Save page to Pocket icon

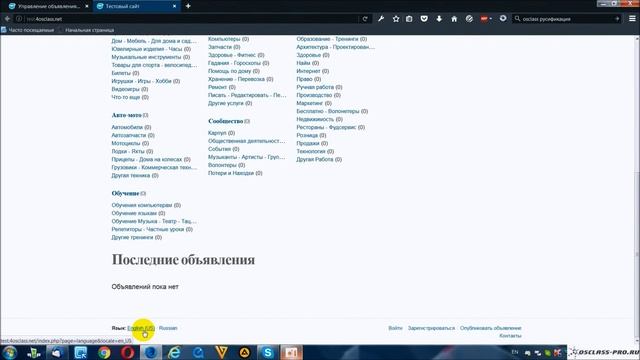click(424, 19)
